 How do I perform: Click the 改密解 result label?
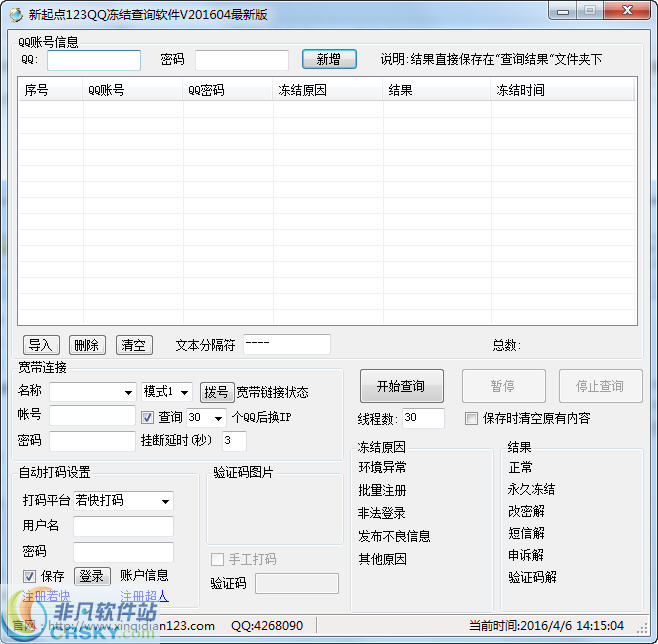click(x=526, y=511)
